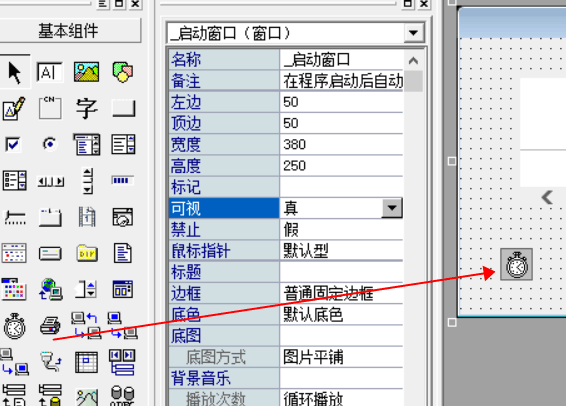The width and height of the screenshot is (566, 406).
Task: Pick the globe hyperlink component
Action: (x=51, y=289)
